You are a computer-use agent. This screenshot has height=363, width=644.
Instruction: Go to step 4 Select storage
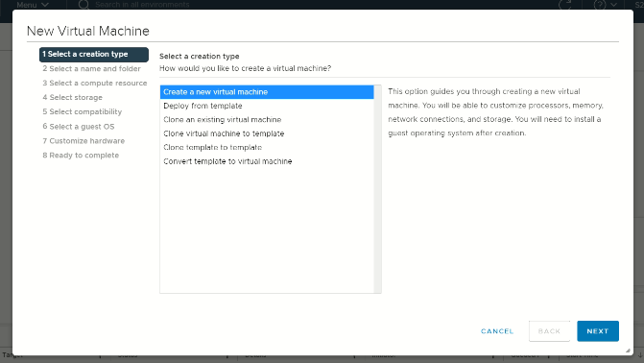point(72,97)
